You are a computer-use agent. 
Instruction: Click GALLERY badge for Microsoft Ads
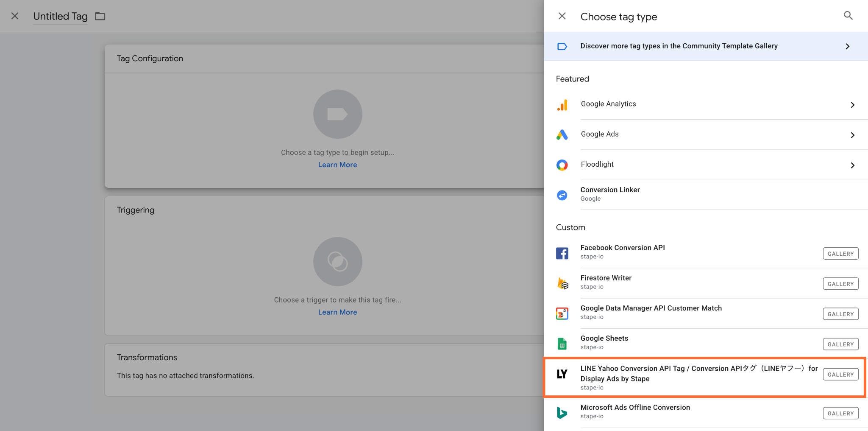tap(840, 413)
